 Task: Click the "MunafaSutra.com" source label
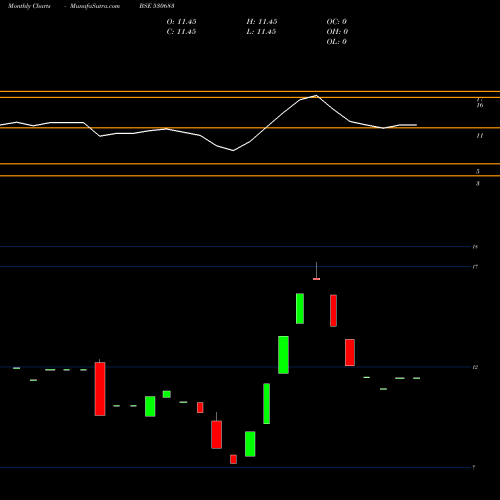click(x=95, y=6)
